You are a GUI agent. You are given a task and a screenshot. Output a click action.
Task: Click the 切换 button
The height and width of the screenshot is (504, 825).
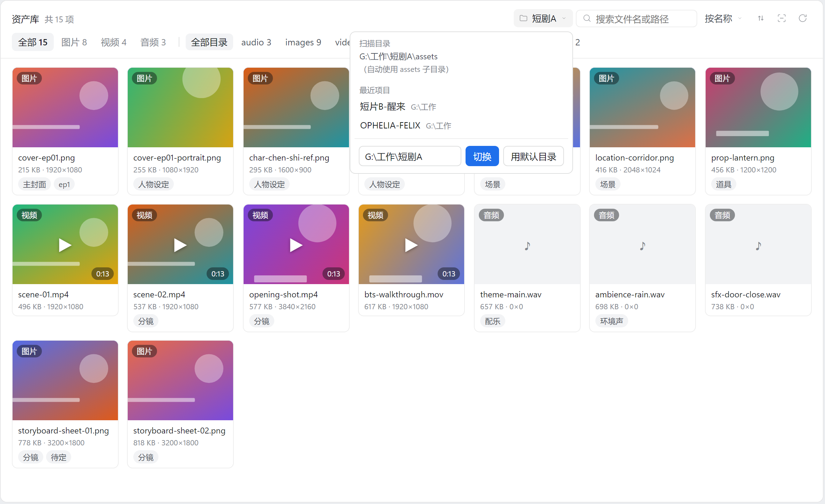tap(482, 156)
